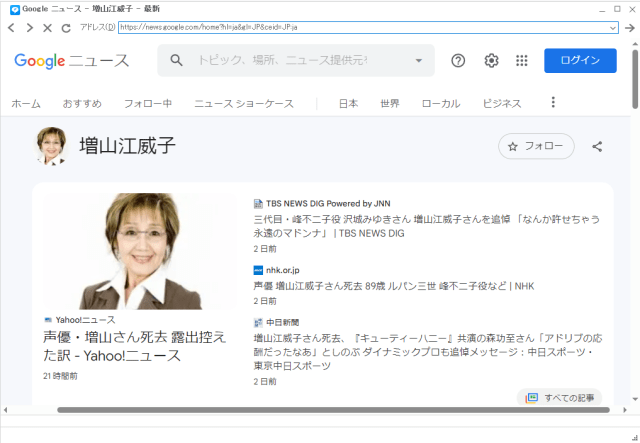Go forward with the browser forward arrow
Viewport: 640px width, 443px height.
29,28
